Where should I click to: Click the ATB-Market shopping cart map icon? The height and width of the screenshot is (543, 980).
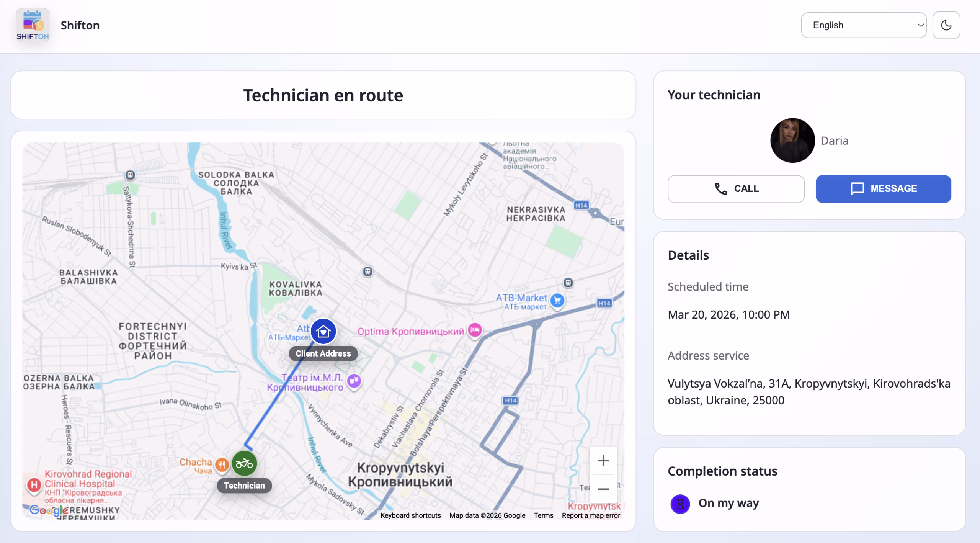[557, 301]
